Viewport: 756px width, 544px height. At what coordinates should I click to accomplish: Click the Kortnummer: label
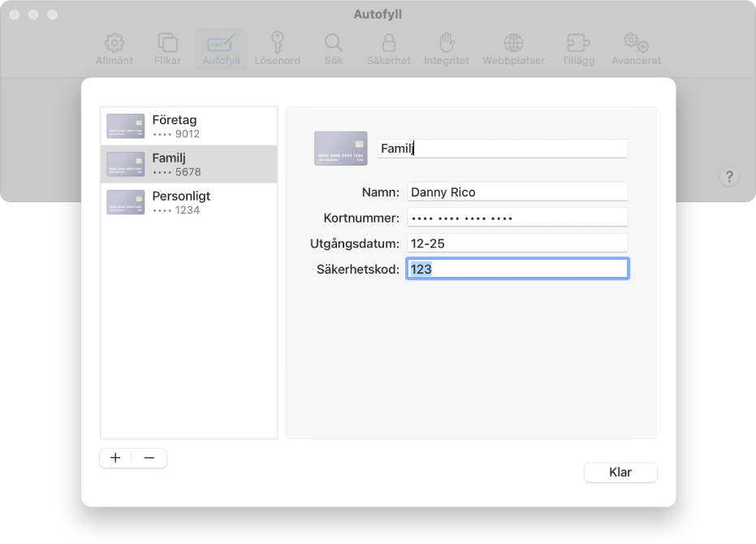(x=361, y=218)
